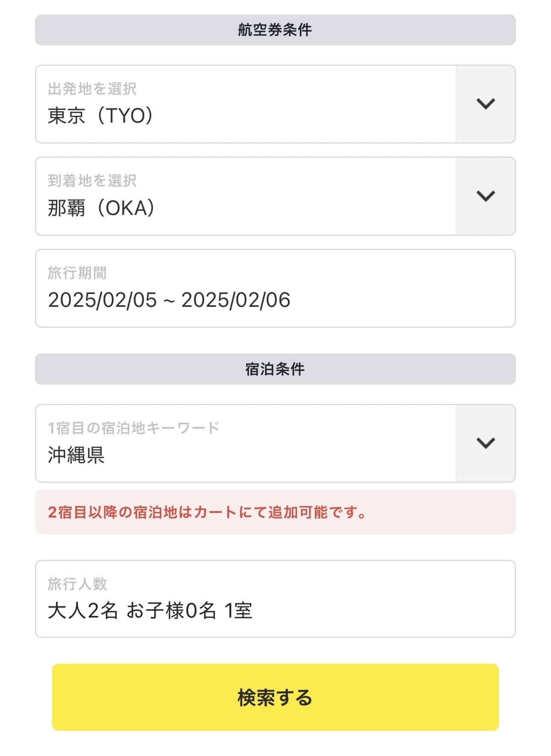The width and height of the screenshot is (551, 756).
Task: Select the end date 2025/02/06
Action: (x=236, y=300)
